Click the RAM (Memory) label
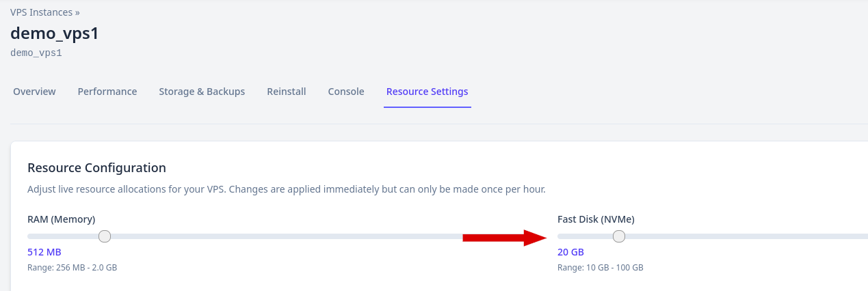Viewport: 868px width, 291px height. tap(61, 219)
